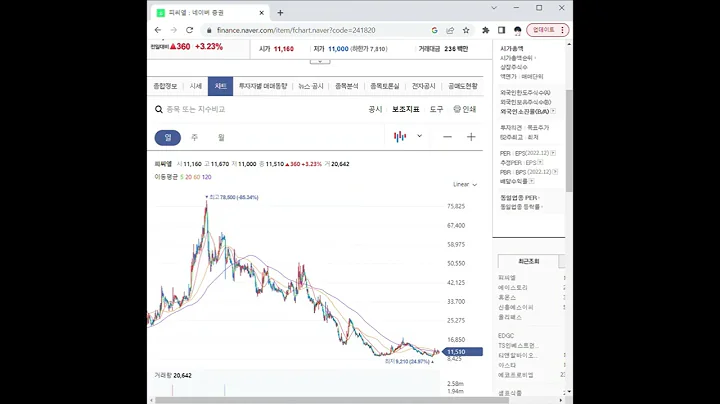The image size is (720, 404).
Task: Open the 종목토론실 tab
Action: click(x=385, y=86)
